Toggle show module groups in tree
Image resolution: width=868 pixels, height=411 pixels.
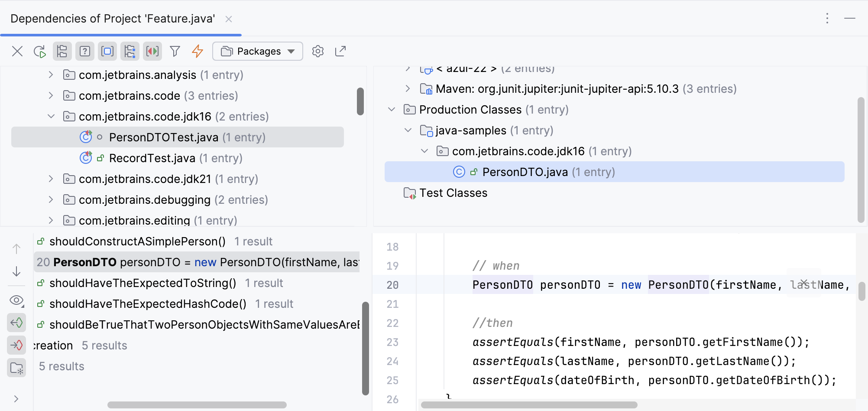click(130, 51)
